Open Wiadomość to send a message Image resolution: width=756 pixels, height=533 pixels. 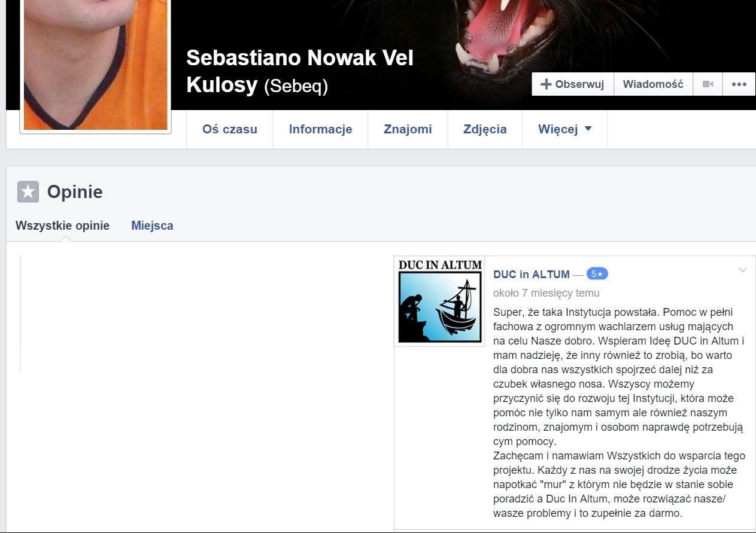point(653,84)
